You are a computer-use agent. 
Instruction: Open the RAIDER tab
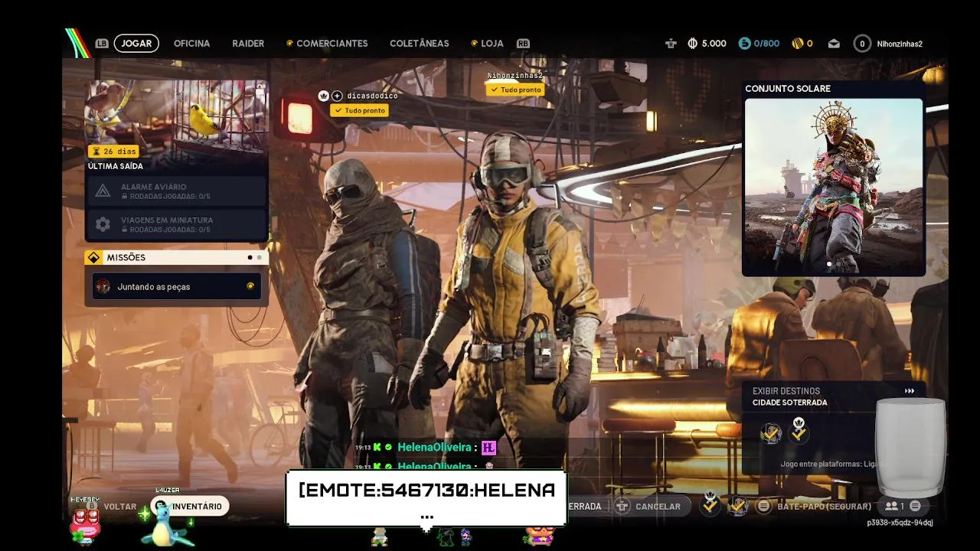point(248,44)
